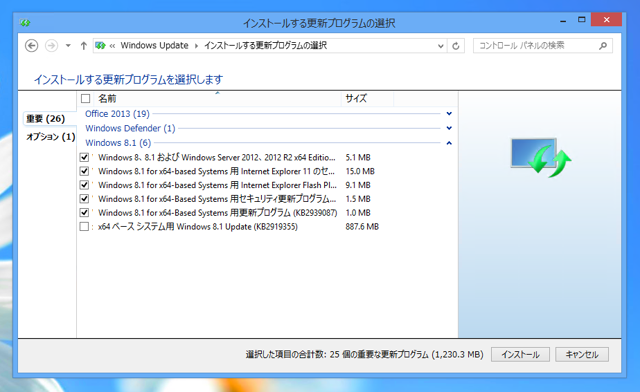Sort by the サイズ column header
Image resolution: width=640 pixels, height=392 pixels.
click(367, 98)
